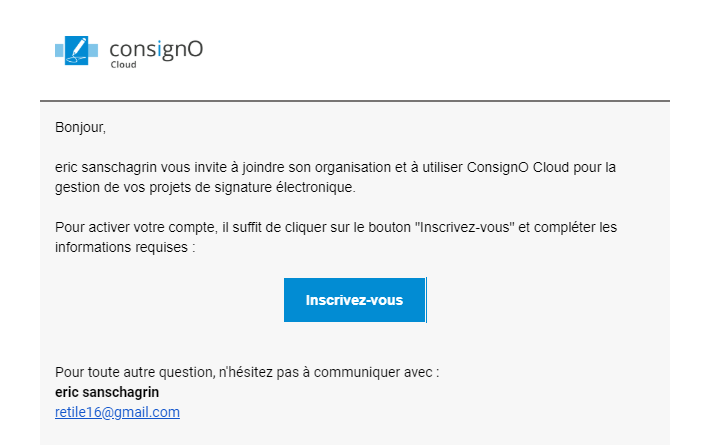Click the white right edge of Inscrivez-vous button
Viewport: 703px width, 445px height.
point(427,300)
